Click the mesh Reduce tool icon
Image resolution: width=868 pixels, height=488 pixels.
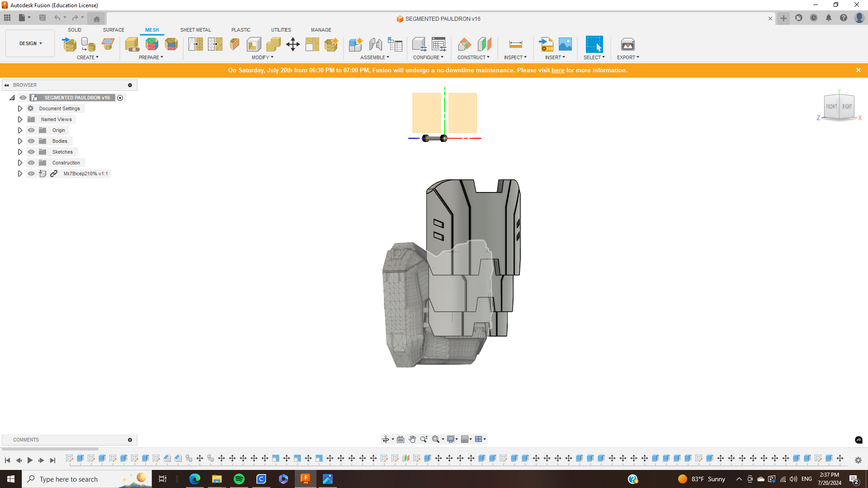pyautogui.click(x=215, y=44)
